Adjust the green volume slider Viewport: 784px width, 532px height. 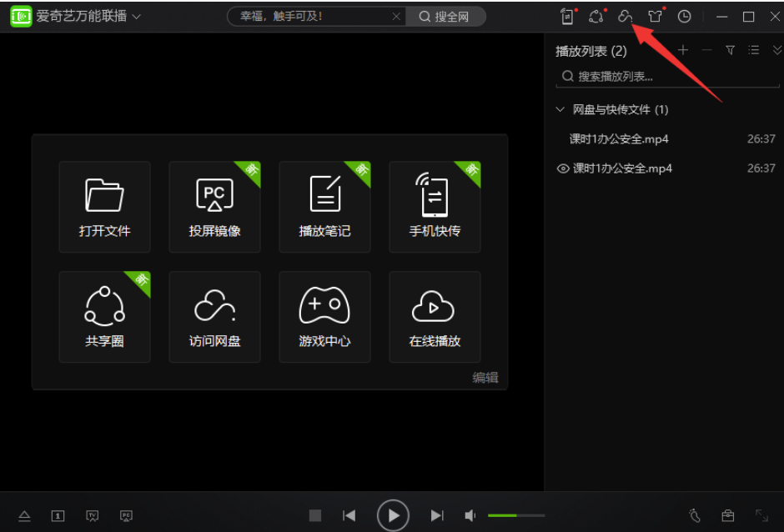pyautogui.click(x=516, y=515)
